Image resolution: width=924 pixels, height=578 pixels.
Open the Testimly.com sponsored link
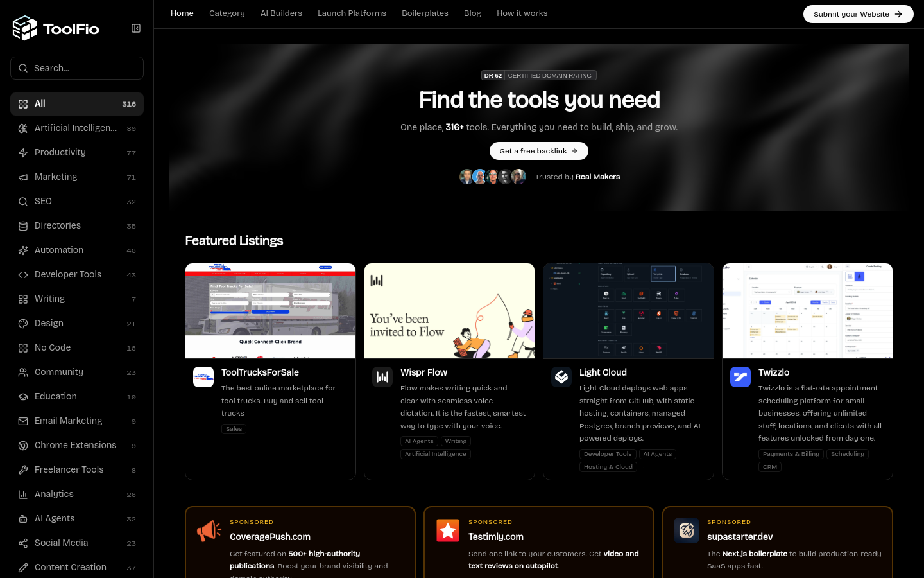pos(496,537)
